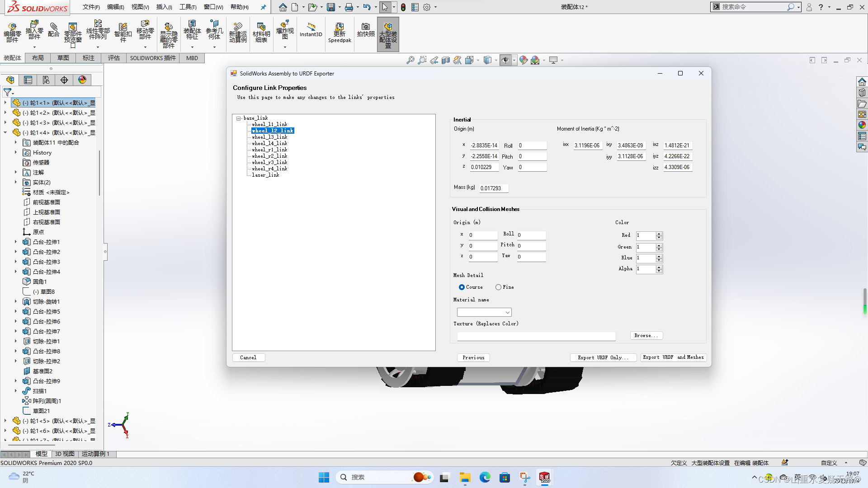Select the Large Assembly Settings icon
868x488 pixels.
click(x=388, y=33)
